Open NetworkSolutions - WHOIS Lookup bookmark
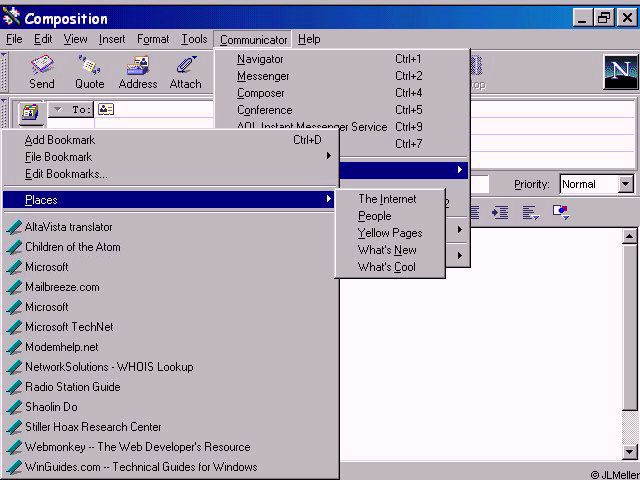 171,367
